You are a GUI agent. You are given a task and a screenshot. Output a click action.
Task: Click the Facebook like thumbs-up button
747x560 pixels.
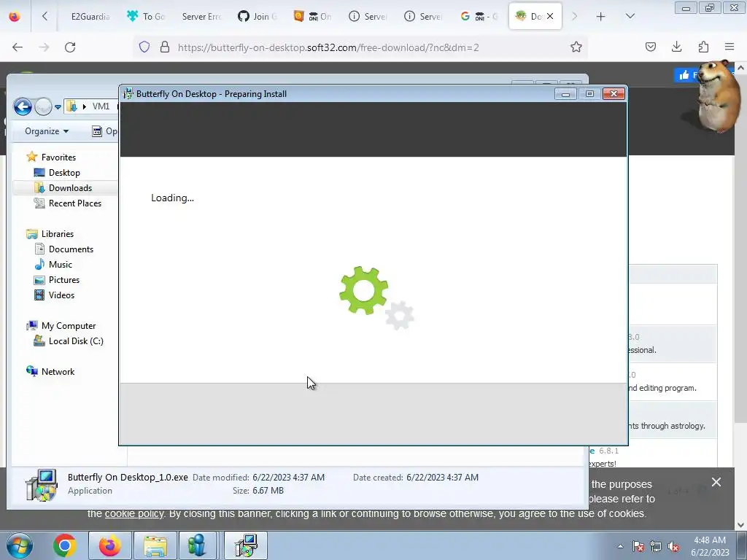tap(686, 75)
